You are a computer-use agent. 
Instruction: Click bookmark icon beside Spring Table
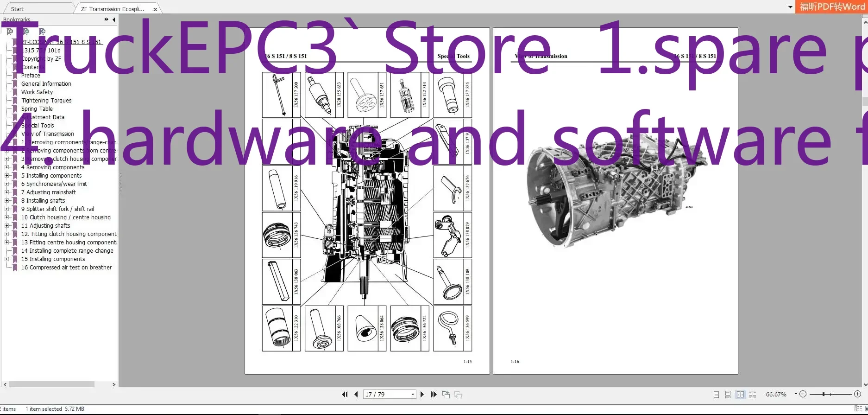(15, 109)
